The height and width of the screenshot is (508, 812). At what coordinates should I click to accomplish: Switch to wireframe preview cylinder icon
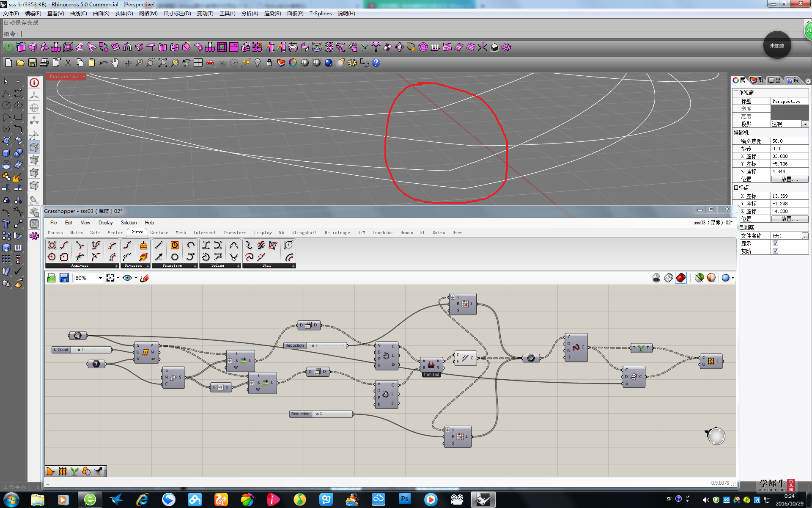pyautogui.click(x=669, y=278)
